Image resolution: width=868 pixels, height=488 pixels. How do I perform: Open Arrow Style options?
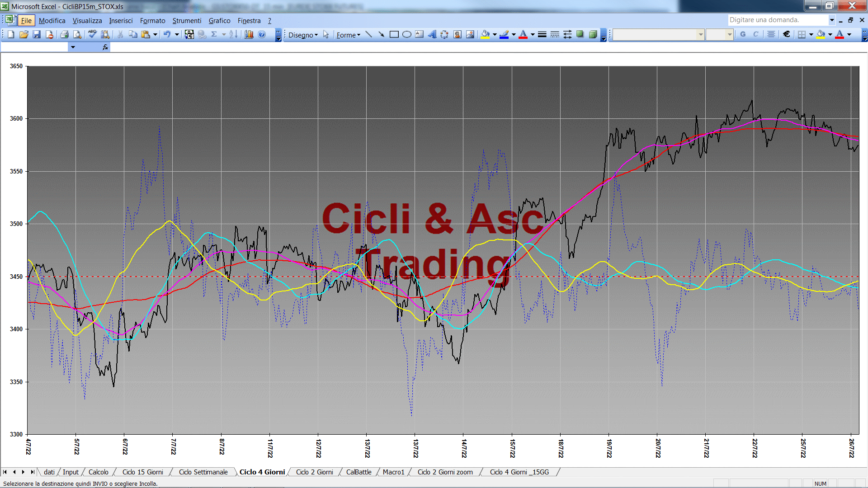point(567,34)
